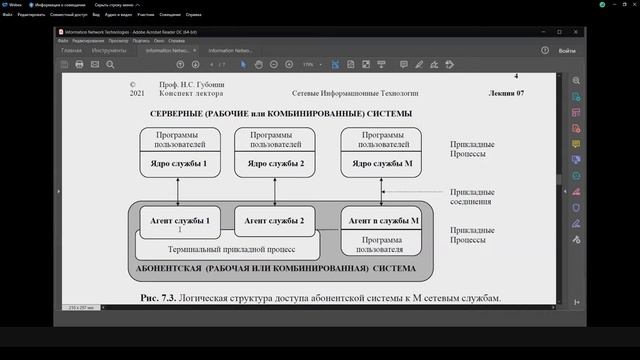Click the Войти sign-in button
640x360 pixels.
[x=567, y=51]
